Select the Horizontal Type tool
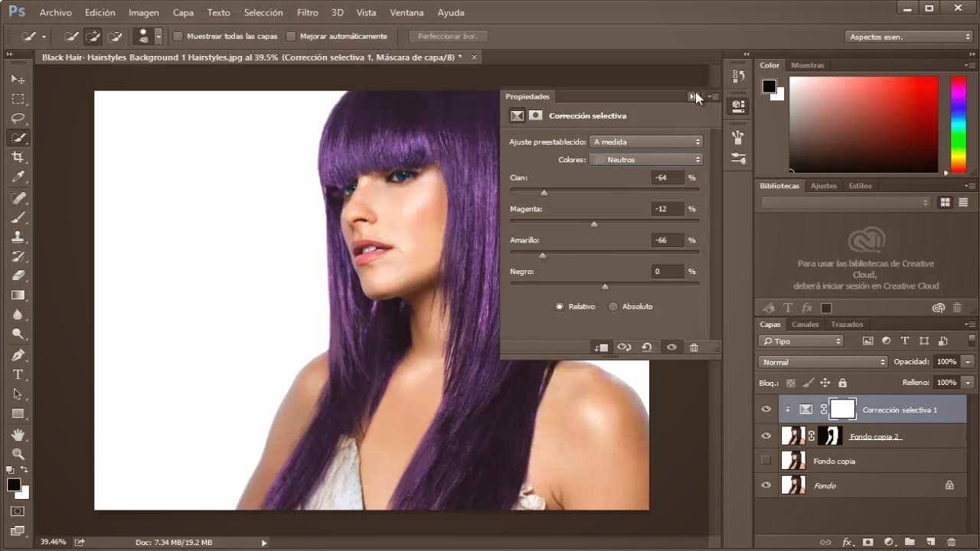 [x=18, y=375]
